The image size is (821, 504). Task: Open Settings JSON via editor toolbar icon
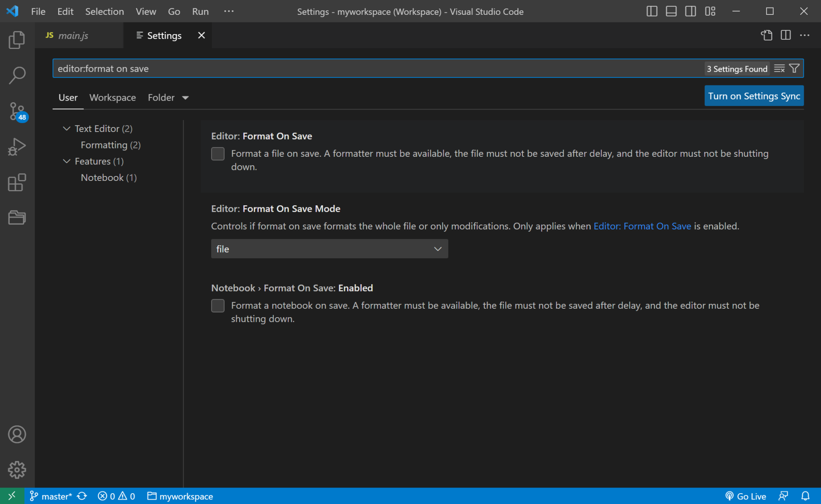pos(767,35)
